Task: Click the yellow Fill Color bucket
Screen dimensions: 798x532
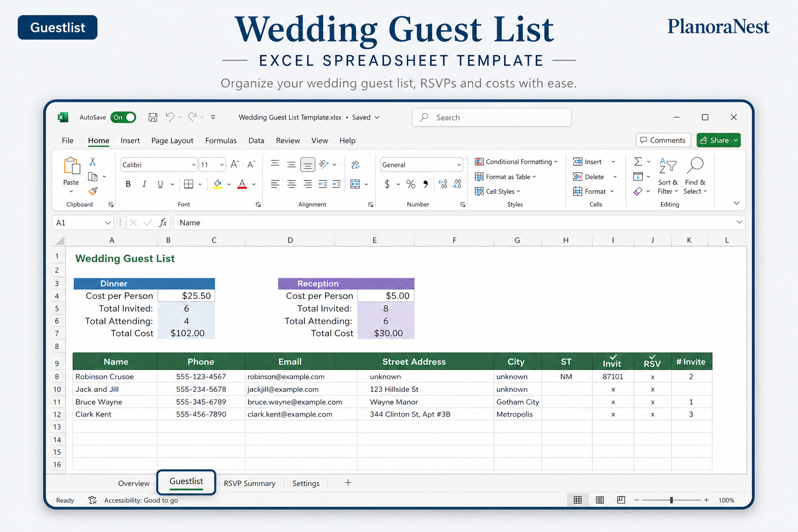Action: (x=218, y=184)
